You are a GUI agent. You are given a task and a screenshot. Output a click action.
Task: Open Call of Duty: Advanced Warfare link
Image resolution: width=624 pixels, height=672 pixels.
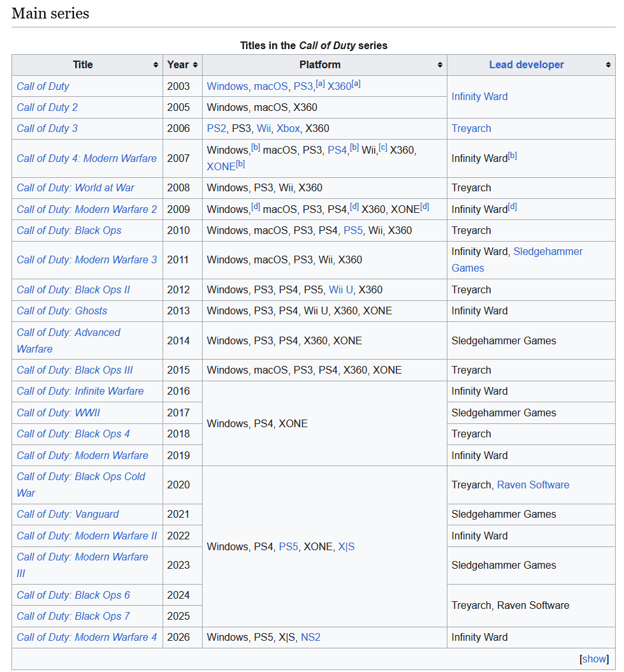click(69, 340)
